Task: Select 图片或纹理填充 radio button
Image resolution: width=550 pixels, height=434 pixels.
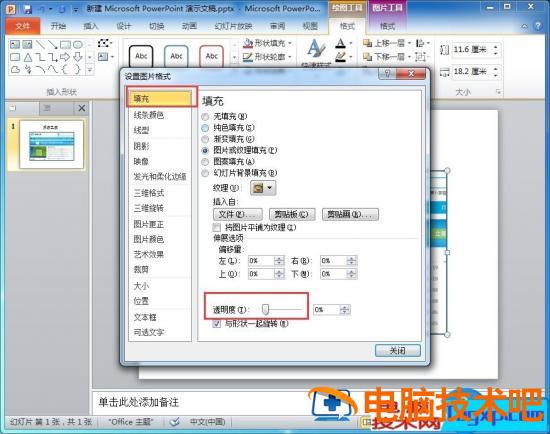Action: [x=205, y=151]
